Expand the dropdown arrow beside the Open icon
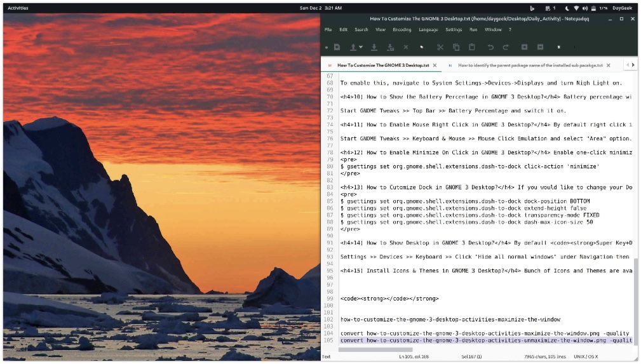Screen dimensions: 641x364 point(361,47)
